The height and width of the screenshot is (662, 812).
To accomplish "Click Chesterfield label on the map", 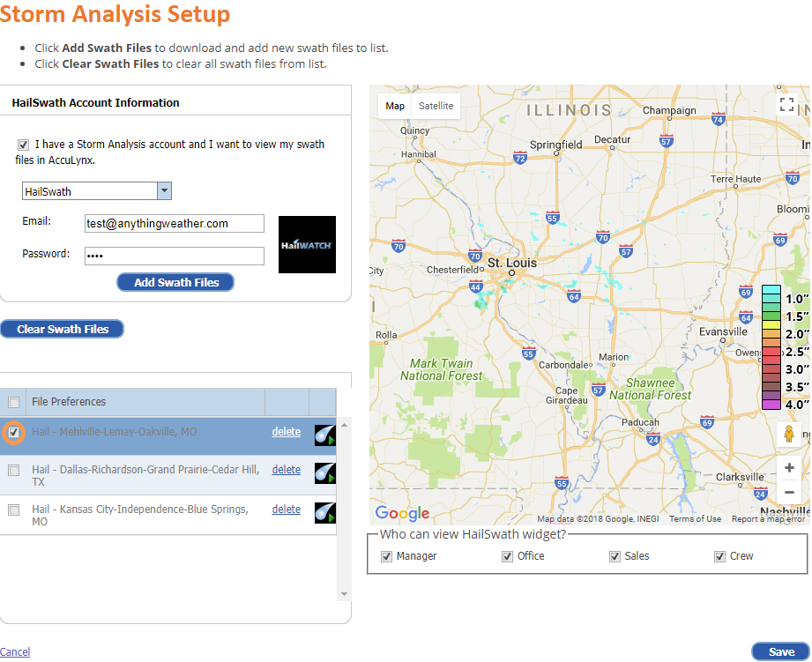I will coord(452,270).
